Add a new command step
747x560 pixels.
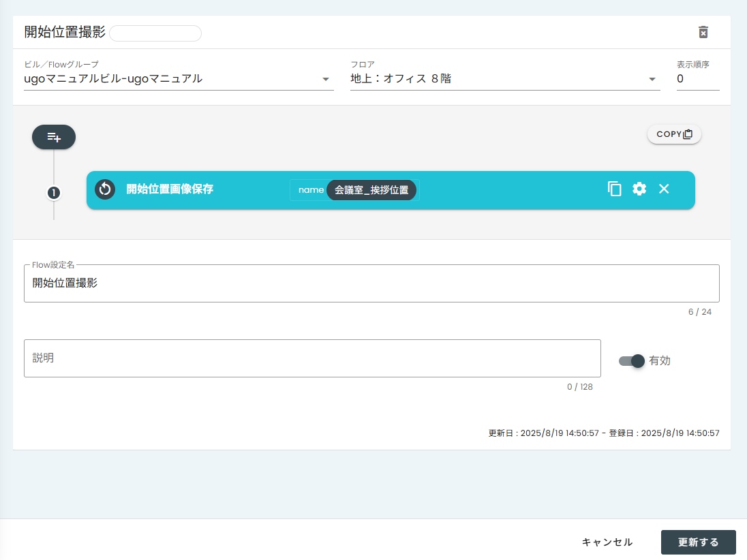[x=54, y=137]
